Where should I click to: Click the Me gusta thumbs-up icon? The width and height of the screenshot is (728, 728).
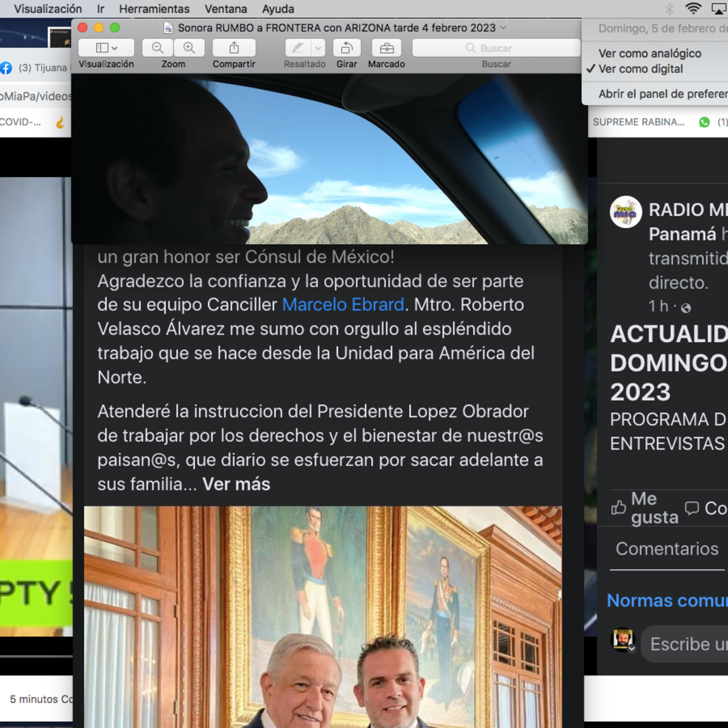(x=618, y=507)
